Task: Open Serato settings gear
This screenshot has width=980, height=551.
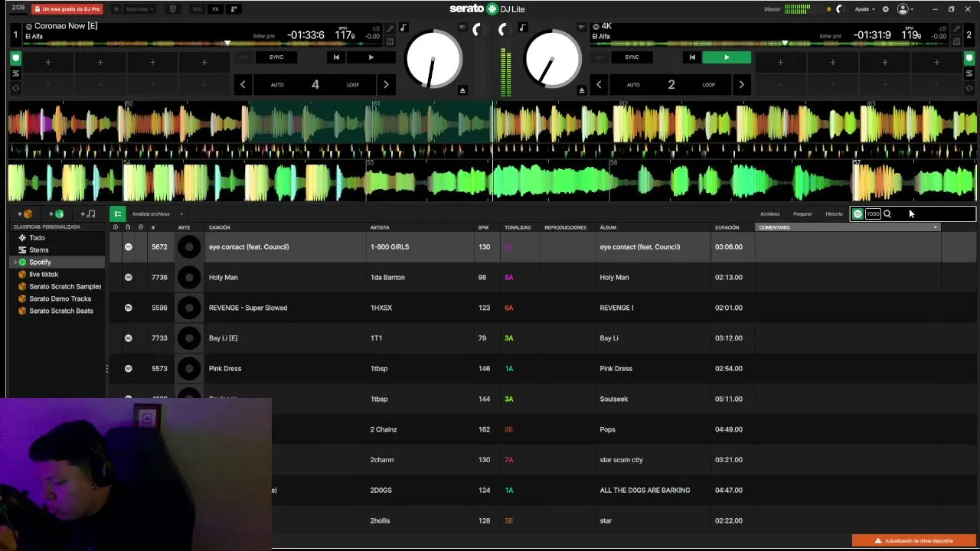Action: 886,9
